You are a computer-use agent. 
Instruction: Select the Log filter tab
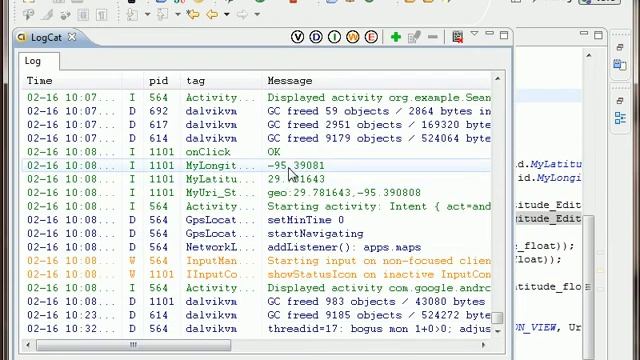point(39,61)
